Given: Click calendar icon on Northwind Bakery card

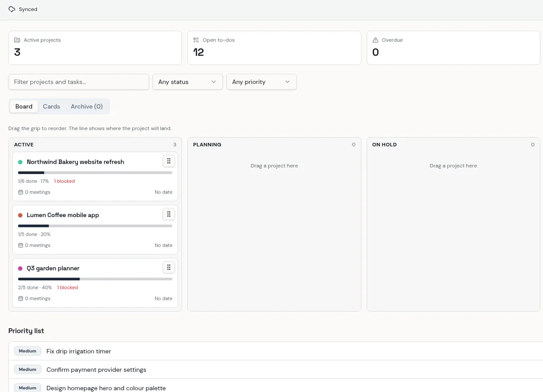Looking at the screenshot, I should pos(20,192).
